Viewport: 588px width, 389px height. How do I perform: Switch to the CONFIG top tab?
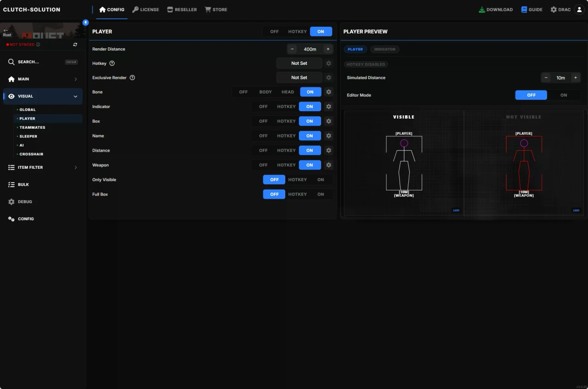tap(112, 10)
